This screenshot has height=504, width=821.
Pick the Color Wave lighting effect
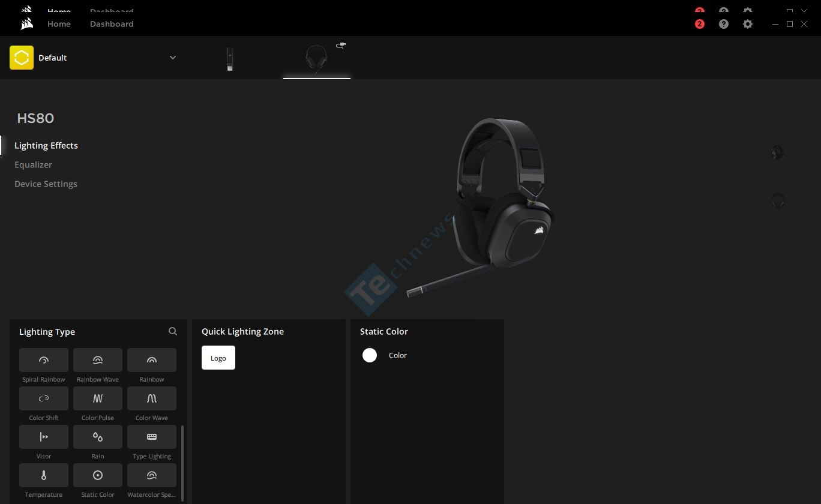click(x=152, y=398)
